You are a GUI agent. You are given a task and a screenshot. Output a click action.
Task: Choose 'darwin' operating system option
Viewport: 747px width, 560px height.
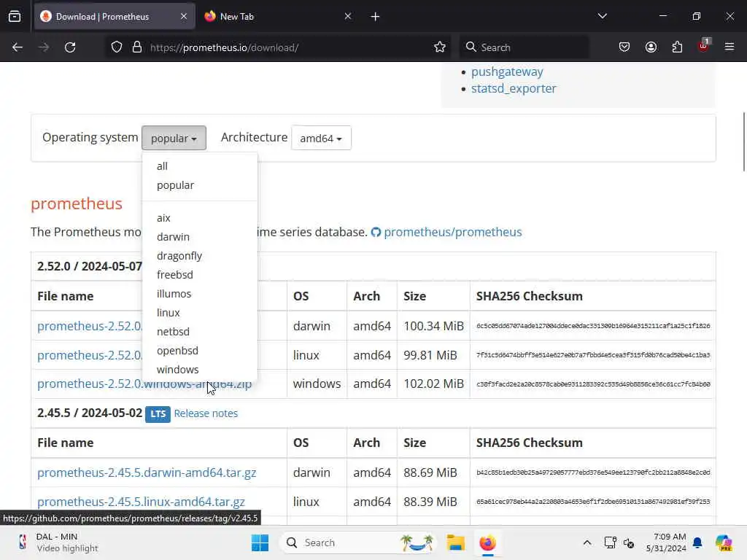point(200,237)
